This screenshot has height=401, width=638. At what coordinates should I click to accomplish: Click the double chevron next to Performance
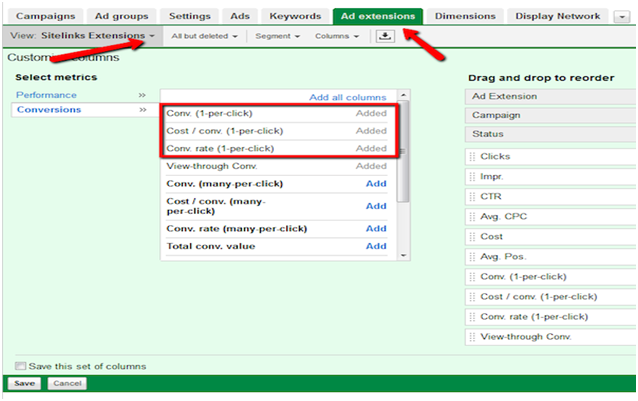pos(142,95)
